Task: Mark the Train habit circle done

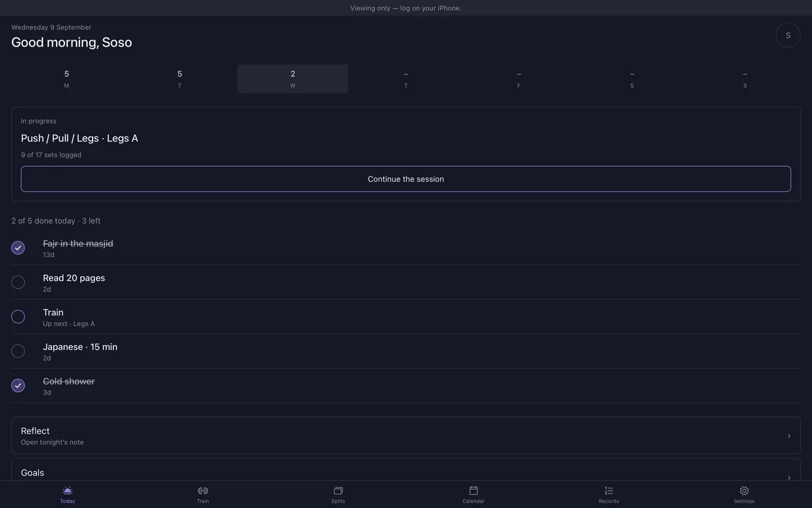Action: (18, 317)
